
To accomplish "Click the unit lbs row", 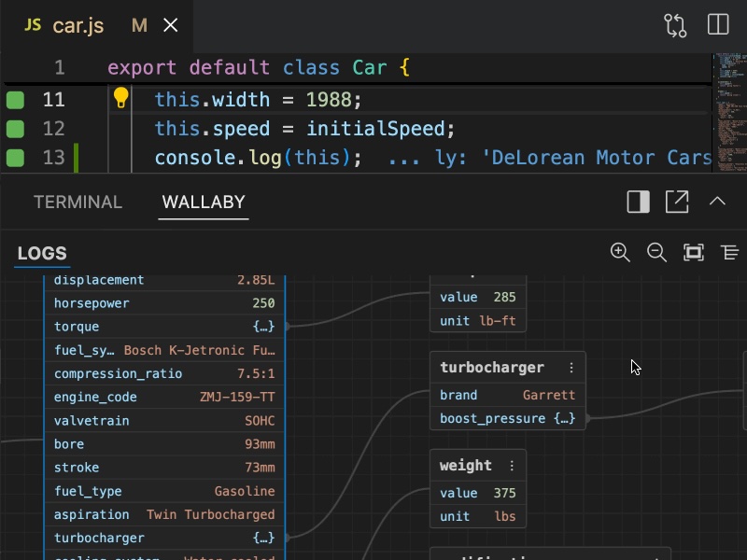I will point(478,517).
